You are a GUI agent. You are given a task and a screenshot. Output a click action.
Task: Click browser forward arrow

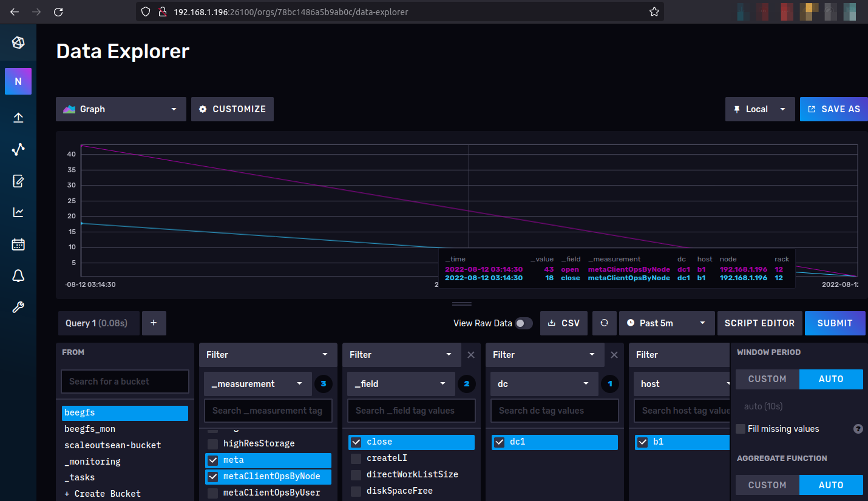coord(36,12)
